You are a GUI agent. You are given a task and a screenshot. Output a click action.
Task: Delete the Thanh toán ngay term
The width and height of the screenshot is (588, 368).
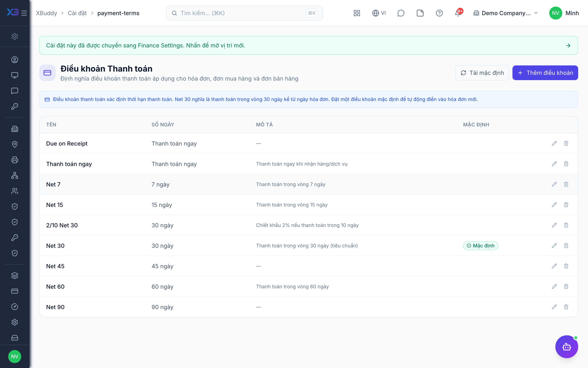566,164
